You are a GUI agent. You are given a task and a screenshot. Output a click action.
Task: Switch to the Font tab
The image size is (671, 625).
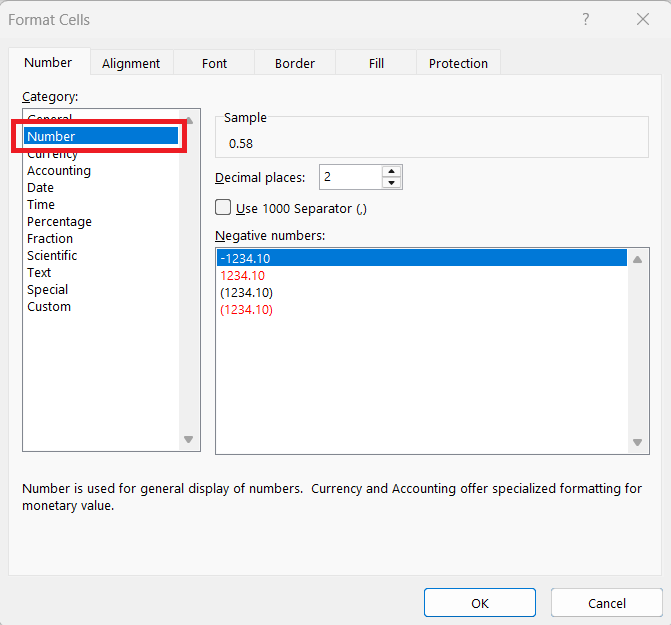(x=214, y=63)
